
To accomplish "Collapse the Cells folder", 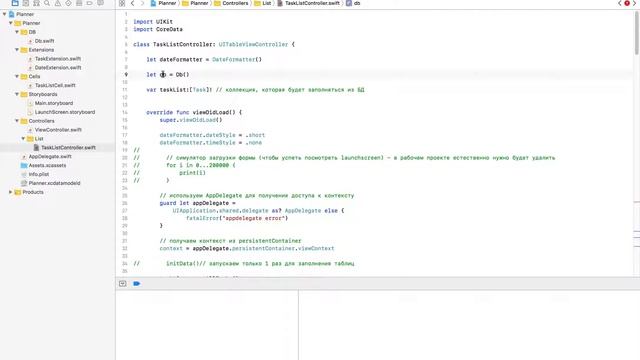I will pos(17,76).
